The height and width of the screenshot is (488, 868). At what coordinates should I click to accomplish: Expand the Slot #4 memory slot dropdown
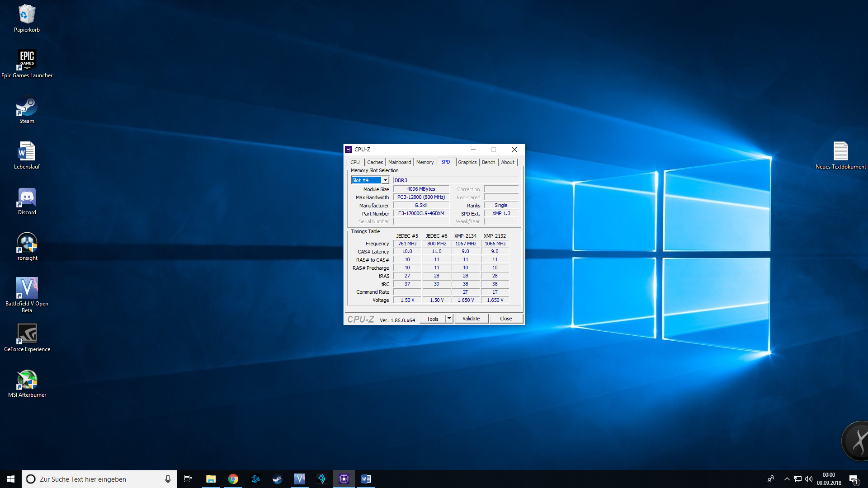[385, 180]
